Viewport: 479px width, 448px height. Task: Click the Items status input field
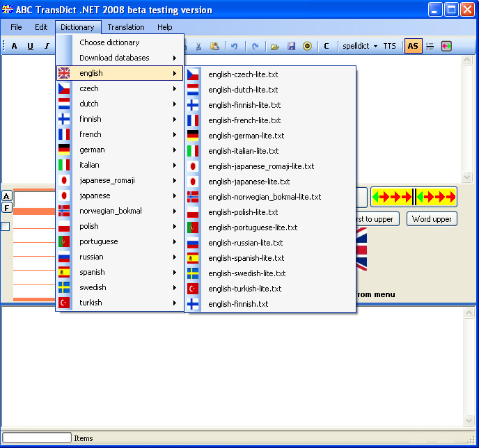coord(37,438)
